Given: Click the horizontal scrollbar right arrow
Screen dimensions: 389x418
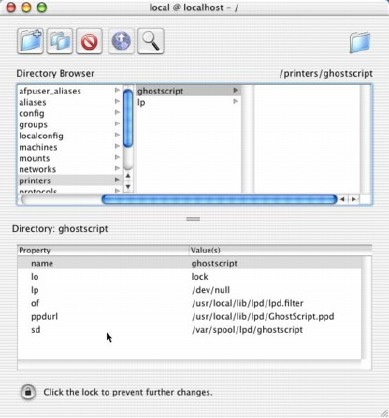Looking at the screenshot, I should [x=354, y=199].
